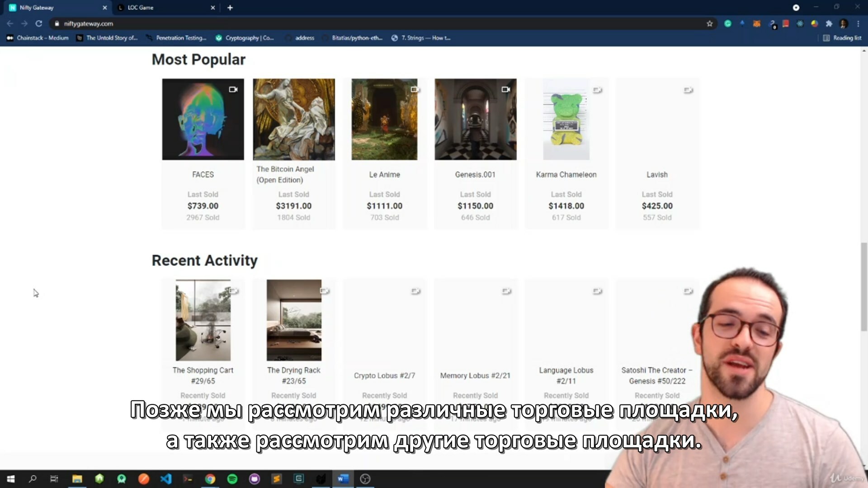
Task: Open Sublime Text from the taskbar
Action: 277,479
